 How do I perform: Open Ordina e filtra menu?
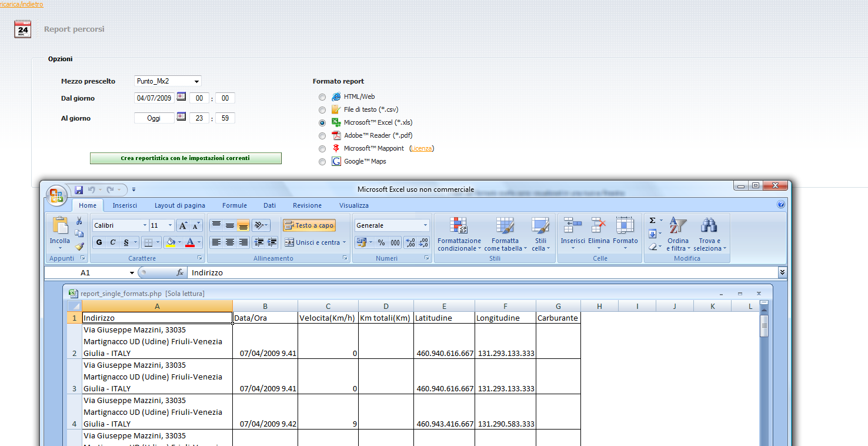coord(678,234)
